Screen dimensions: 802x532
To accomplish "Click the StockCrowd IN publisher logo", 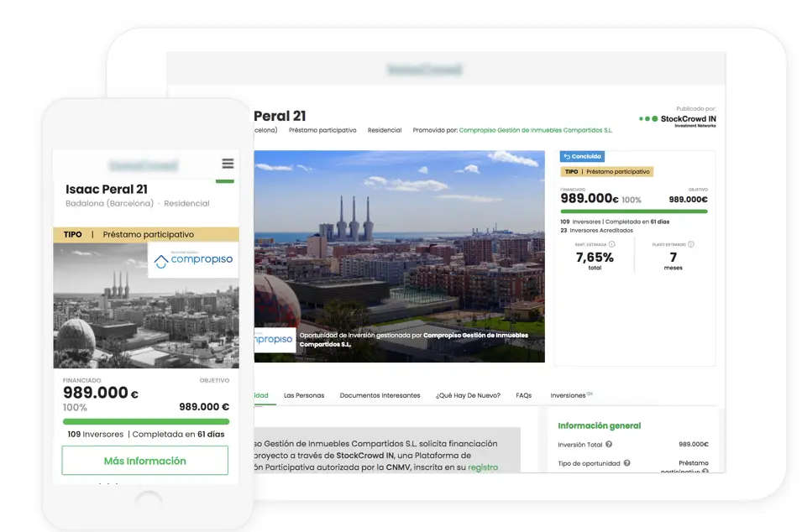I will (x=678, y=120).
